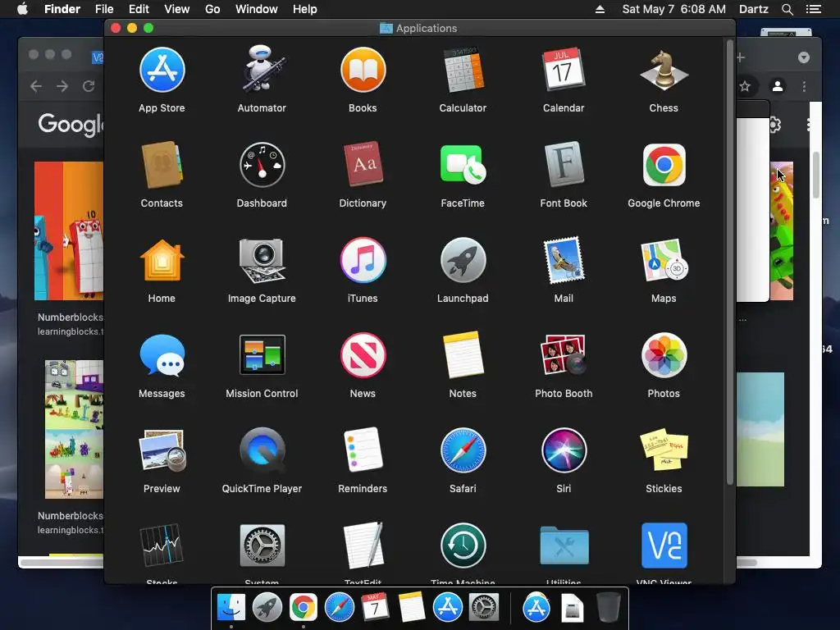
Task: Open the Image Capture app icon
Action: click(x=262, y=260)
